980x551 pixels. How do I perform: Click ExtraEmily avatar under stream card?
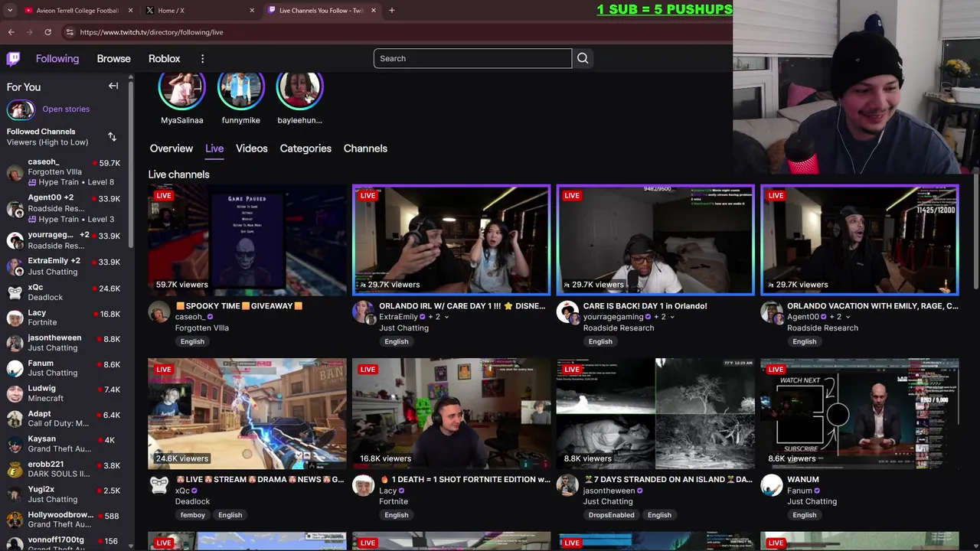[363, 313]
